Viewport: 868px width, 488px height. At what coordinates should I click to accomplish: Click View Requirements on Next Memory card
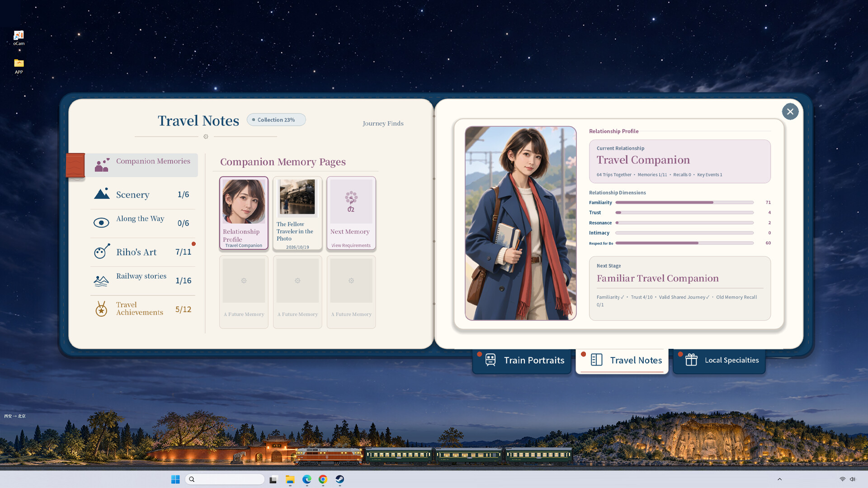pos(351,245)
